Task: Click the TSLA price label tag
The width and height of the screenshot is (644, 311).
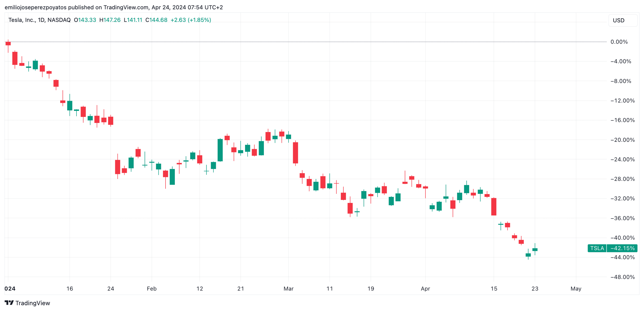Action: coord(596,248)
